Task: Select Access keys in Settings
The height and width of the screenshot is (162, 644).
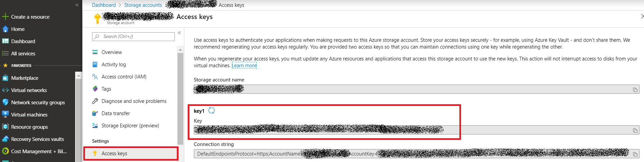Action: 114,154
